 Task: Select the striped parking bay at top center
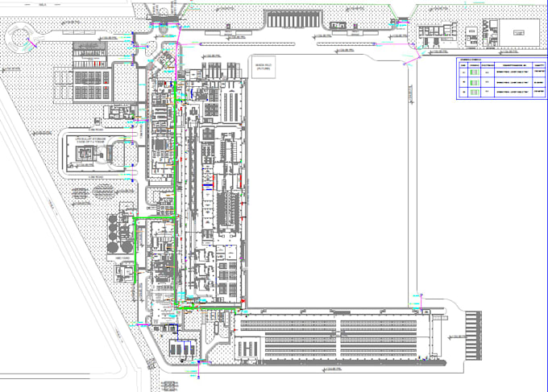click(x=293, y=19)
